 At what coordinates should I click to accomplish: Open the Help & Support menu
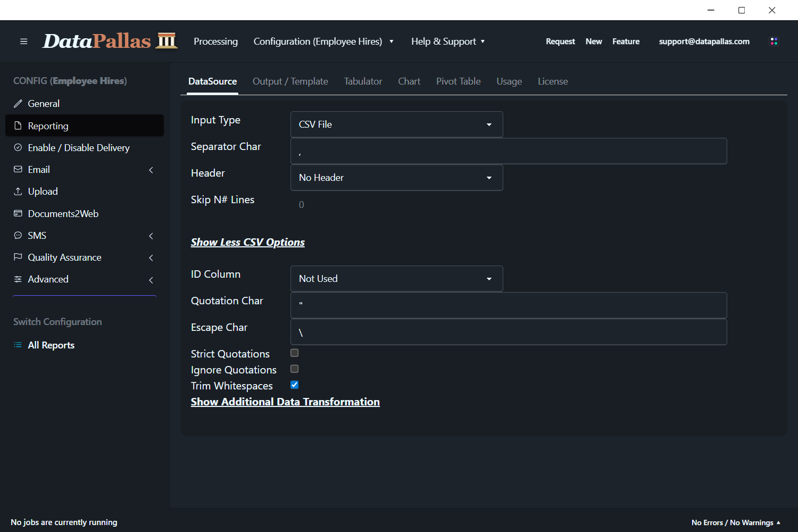(448, 41)
